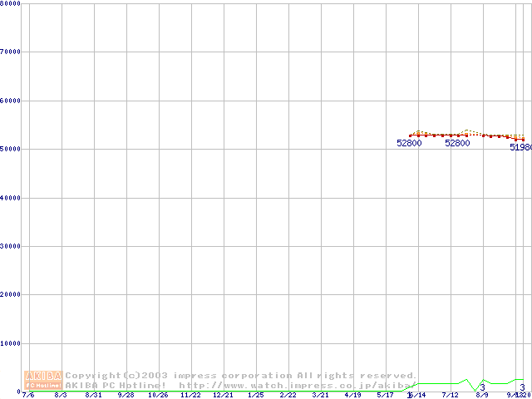This screenshot has height=399, width=532.
Task: Click the 60000 y-axis label
Action: coord(11,101)
